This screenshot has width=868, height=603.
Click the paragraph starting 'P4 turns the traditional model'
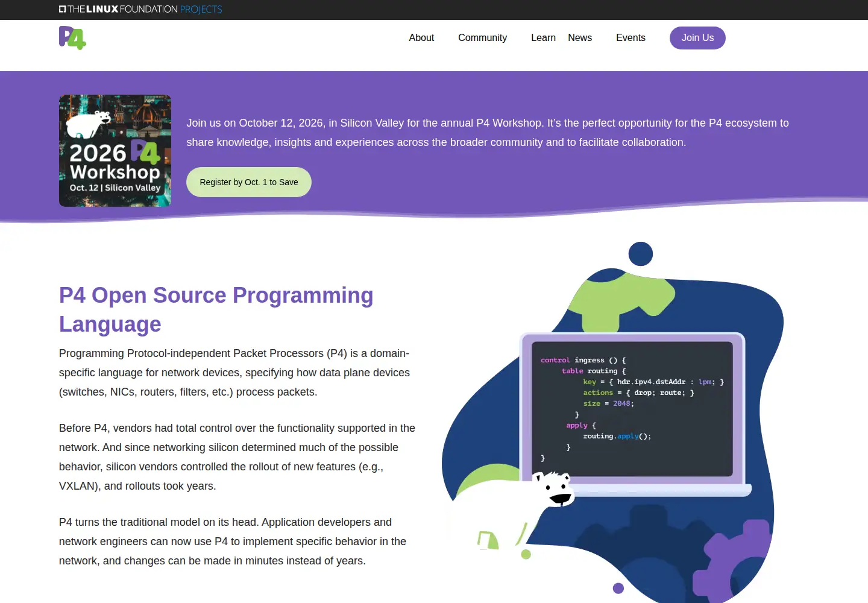(233, 541)
